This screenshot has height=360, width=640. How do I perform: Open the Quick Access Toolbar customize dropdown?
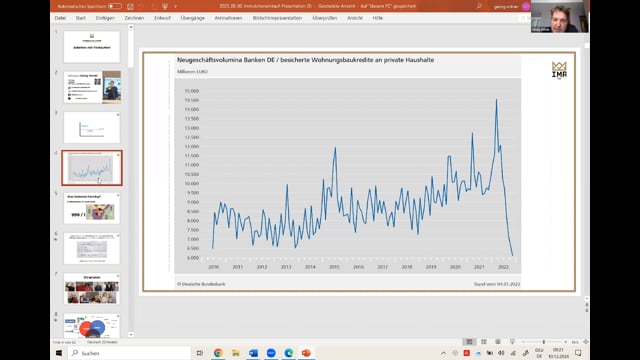176,6
